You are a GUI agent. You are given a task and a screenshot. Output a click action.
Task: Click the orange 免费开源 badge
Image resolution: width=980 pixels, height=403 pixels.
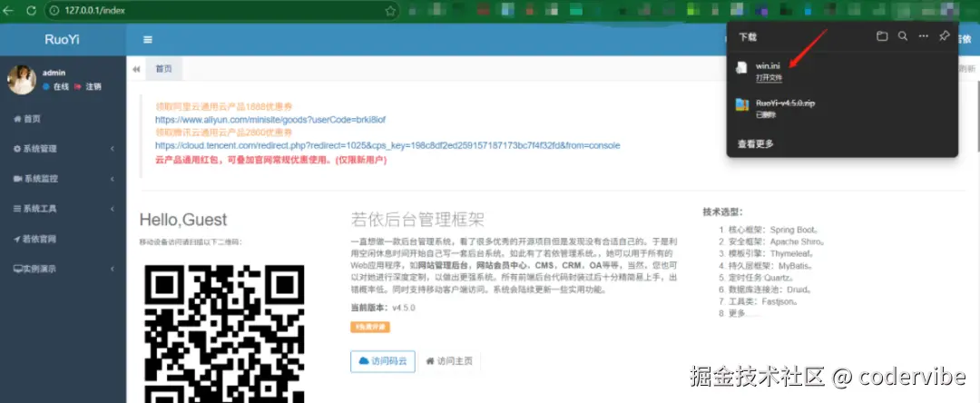[x=370, y=327]
